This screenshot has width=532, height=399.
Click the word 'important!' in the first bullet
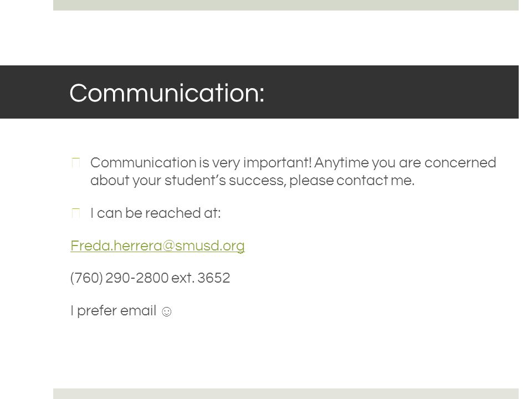pyautogui.click(x=277, y=163)
